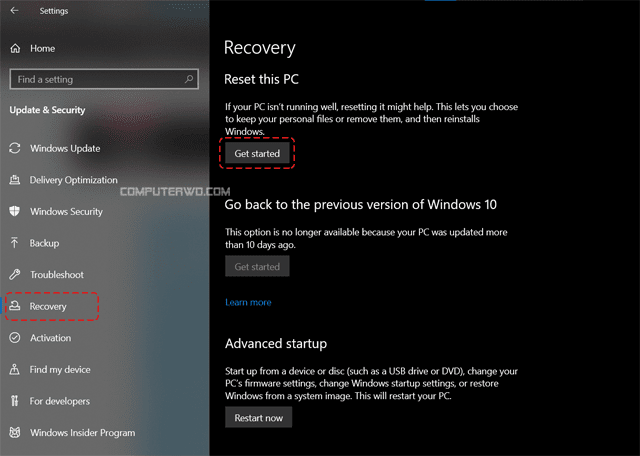
Task: Open For developers settings
Action: [x=60, y=401]
